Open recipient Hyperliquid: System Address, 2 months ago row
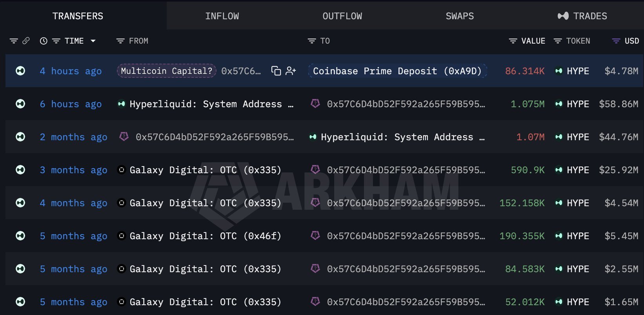The width and height of the screenshot is (644, 315). click(403, 137)
